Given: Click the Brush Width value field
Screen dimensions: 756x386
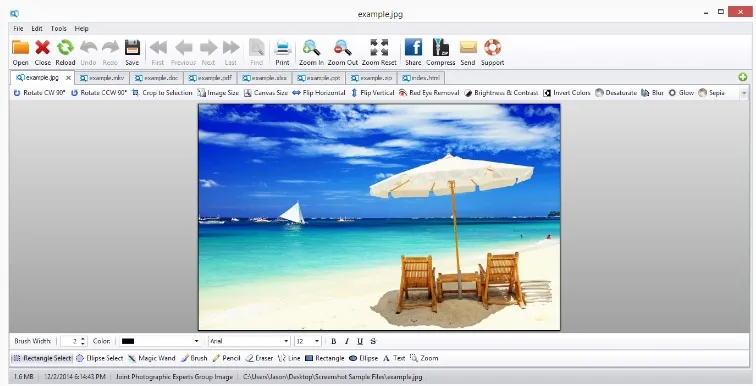Looking at the screenshot, I should click(x=70, y=341).
